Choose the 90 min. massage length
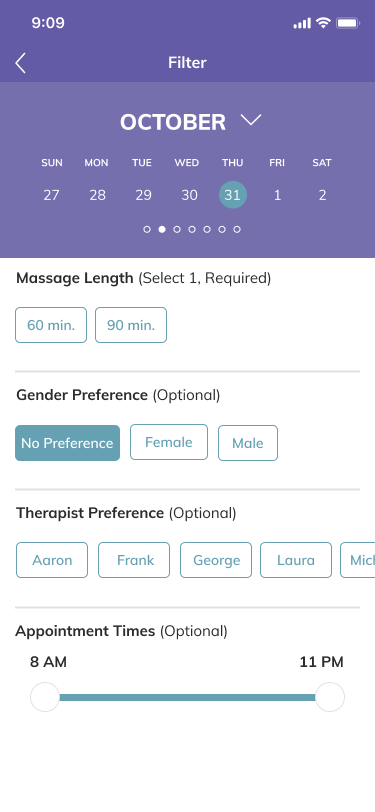The width and height of the screenshot is (375, 812). tap(131, 325)
